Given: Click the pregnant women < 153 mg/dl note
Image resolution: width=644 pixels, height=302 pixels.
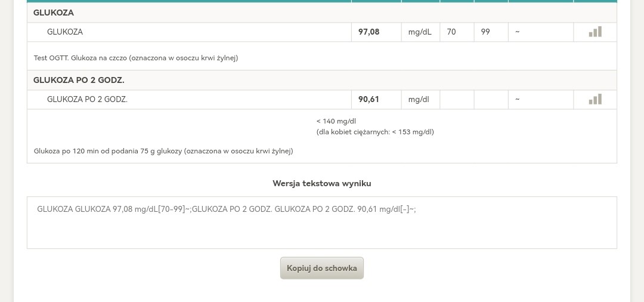Looking at the screenshot, I should [375, 132].
